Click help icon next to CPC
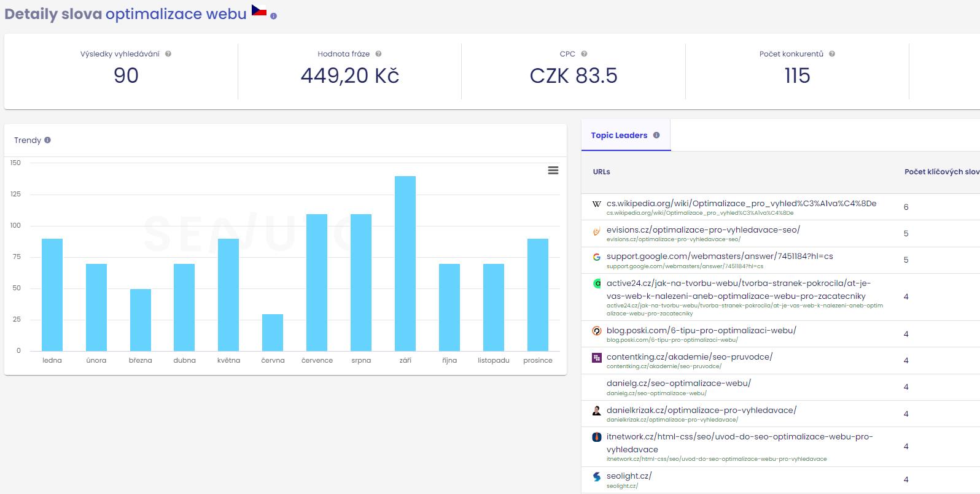This screenshot has height=494, width=980. pyautogui.click(x=584, y=54)
